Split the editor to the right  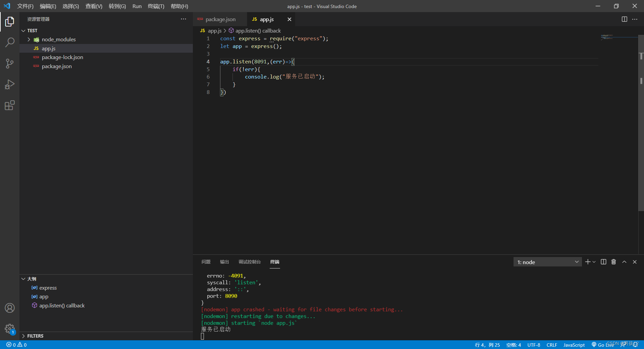coord(624,19)
